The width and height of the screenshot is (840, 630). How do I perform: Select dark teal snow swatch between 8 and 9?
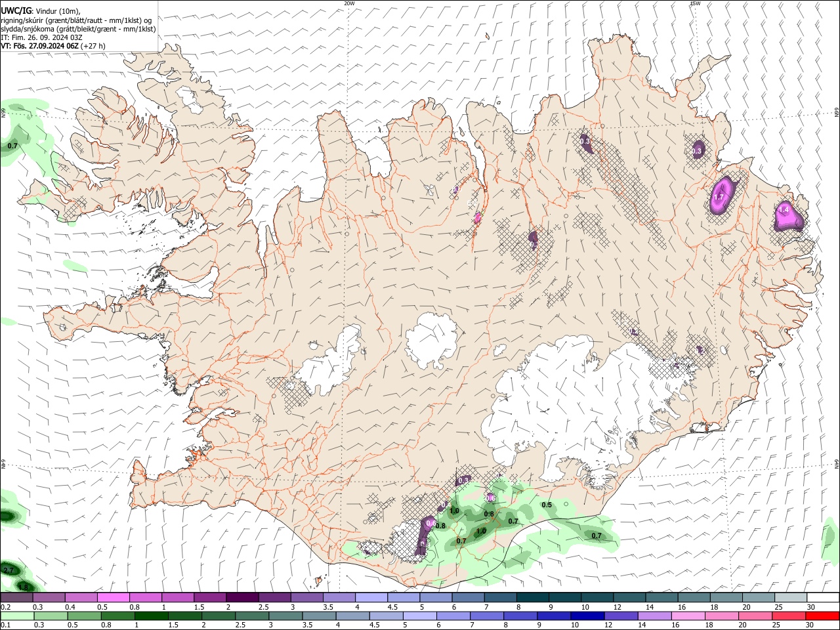pyautogui.click(x=532, y=597)
